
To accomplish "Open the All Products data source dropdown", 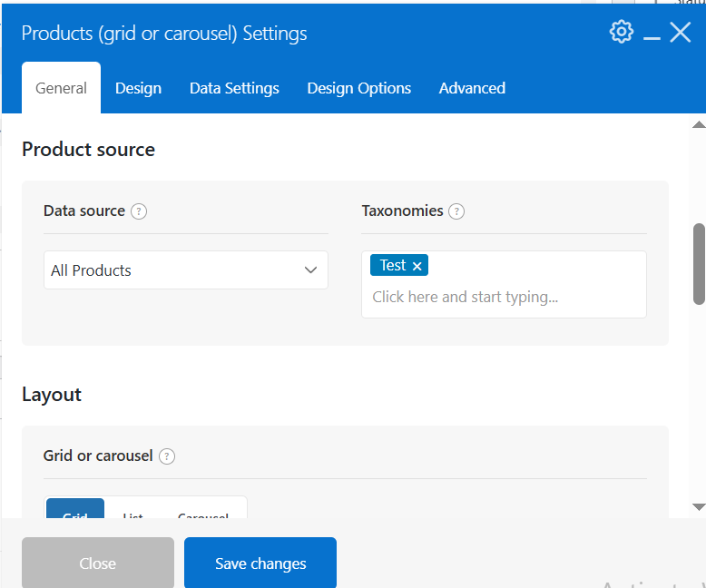I will point(185,270).
